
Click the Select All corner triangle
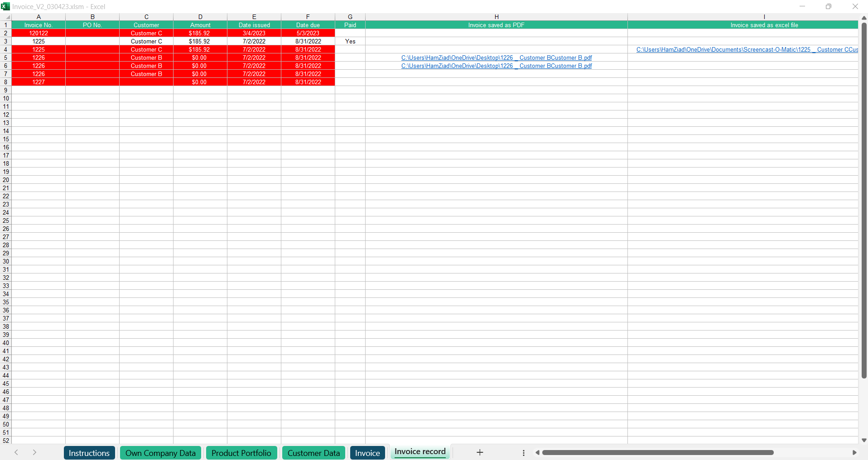click(7, 17)
